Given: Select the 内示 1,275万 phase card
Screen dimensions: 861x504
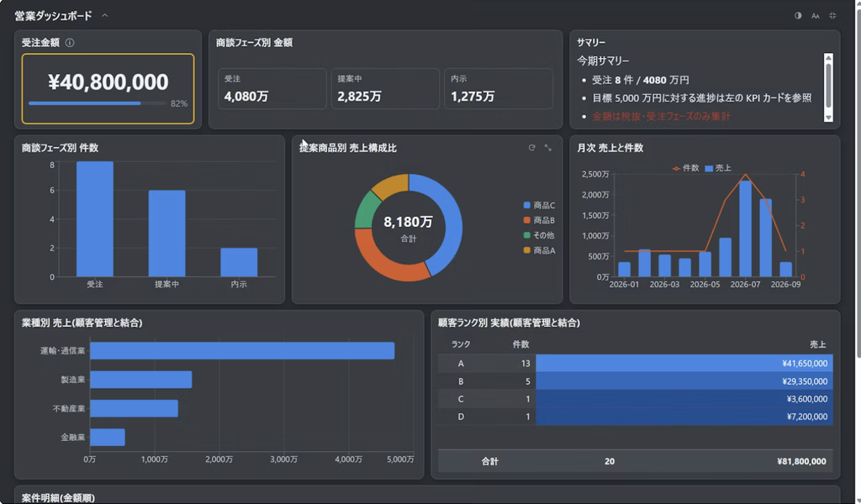Looking at the screenshot, I should 498,88.
